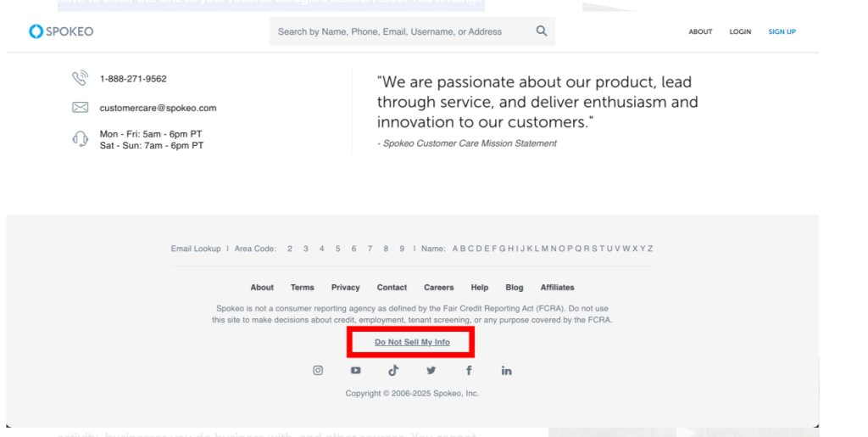This screenshot has height=437, width=868.
Task: Select area code 2 in footer
Action: pos(290,249)
